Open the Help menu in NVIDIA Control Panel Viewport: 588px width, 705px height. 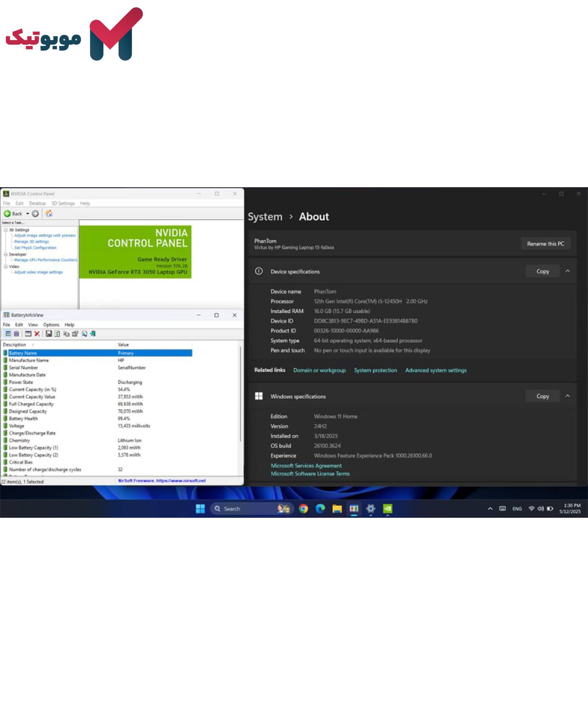[85, 203]
